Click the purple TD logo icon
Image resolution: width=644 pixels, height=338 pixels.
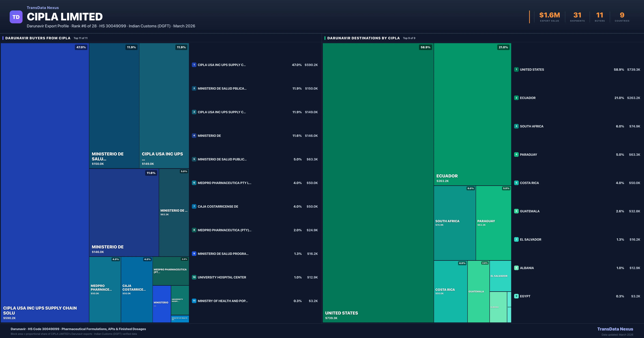point(16,17)
